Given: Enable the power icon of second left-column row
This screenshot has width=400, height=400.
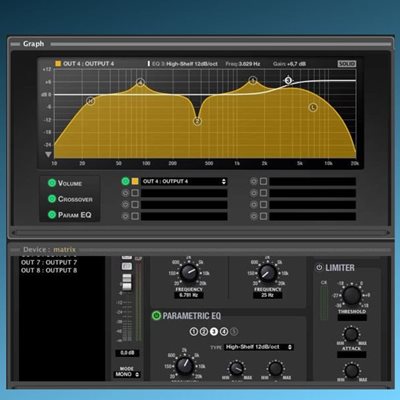Looking at the screenshot, I should [125, 193].
